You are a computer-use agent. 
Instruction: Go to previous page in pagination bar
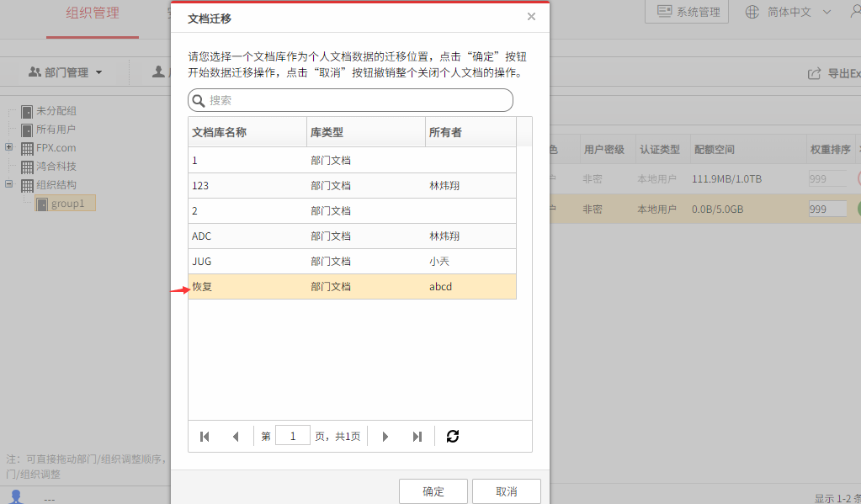point(236,437)
